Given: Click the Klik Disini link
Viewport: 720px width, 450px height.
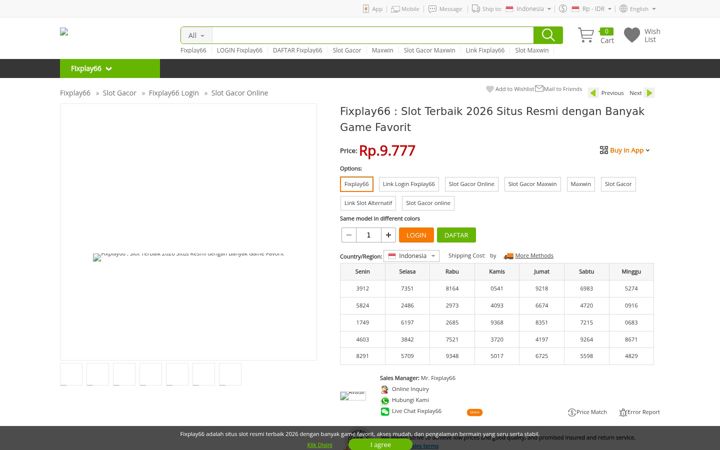Looking at the screenshot, I should tap(320, 445).
